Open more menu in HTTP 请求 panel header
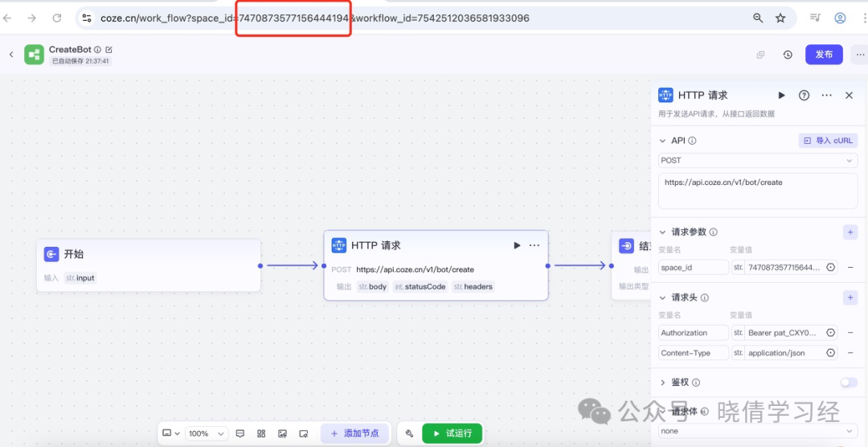 pos(827,96)
